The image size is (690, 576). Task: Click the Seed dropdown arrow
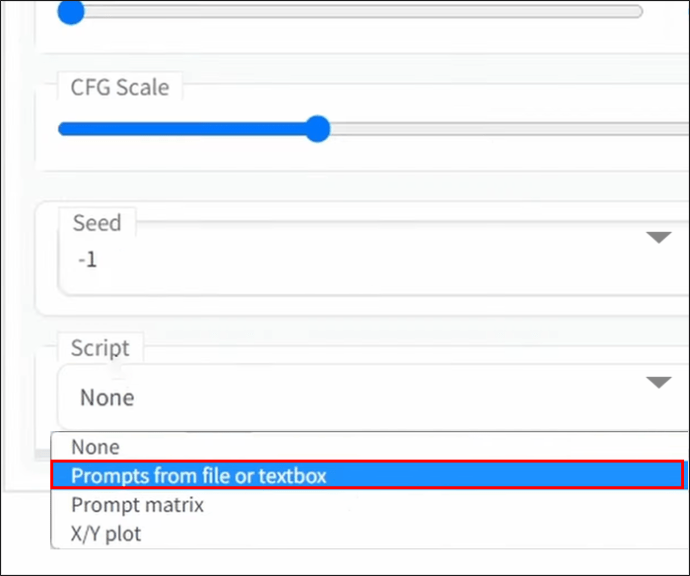click(x=658, y=238)
